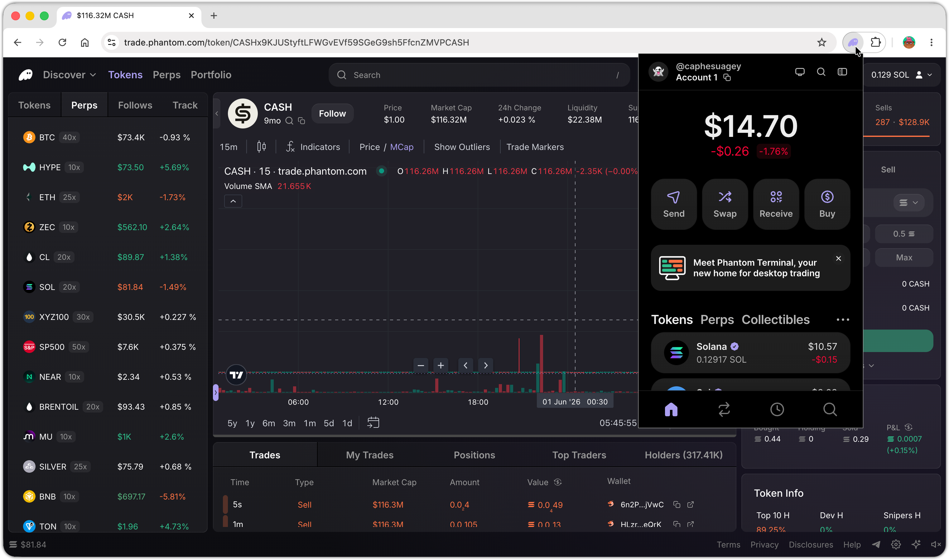Copy the CASH token address icon
949x560 pixels.
[x=301, y=121]
